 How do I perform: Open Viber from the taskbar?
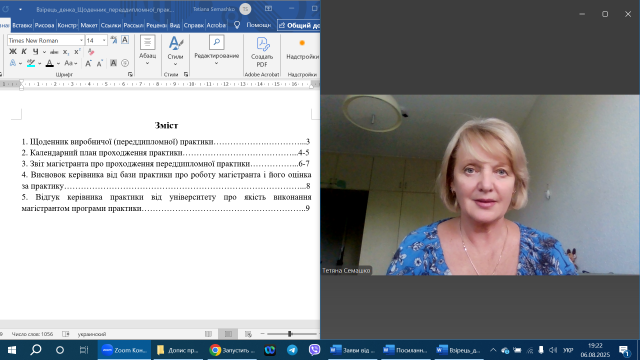click(314, 350)
